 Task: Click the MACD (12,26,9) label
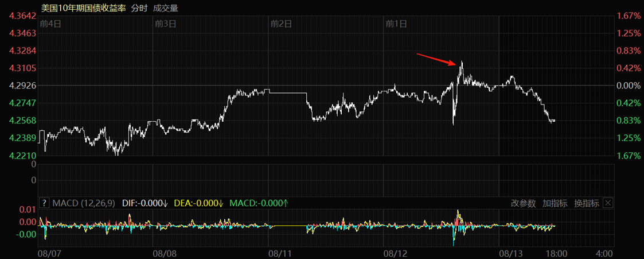pos(84,203)
